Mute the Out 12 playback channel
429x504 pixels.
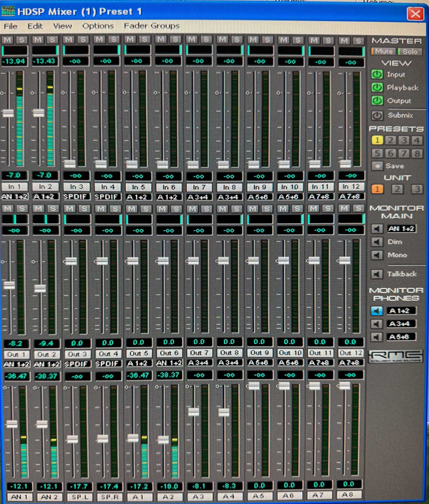pyautogui.click(x=344, y=208)
